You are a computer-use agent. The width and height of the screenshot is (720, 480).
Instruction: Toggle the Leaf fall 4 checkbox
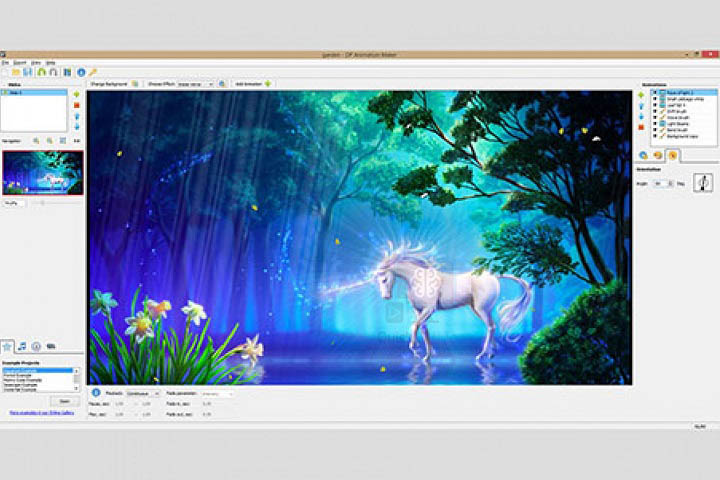tap(655, 105)
